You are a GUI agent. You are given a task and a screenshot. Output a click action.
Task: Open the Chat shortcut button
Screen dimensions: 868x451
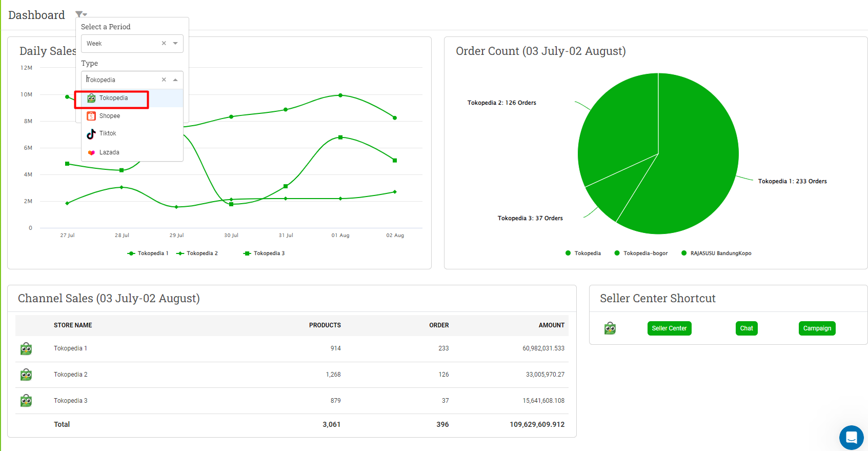tap(746, 328)
